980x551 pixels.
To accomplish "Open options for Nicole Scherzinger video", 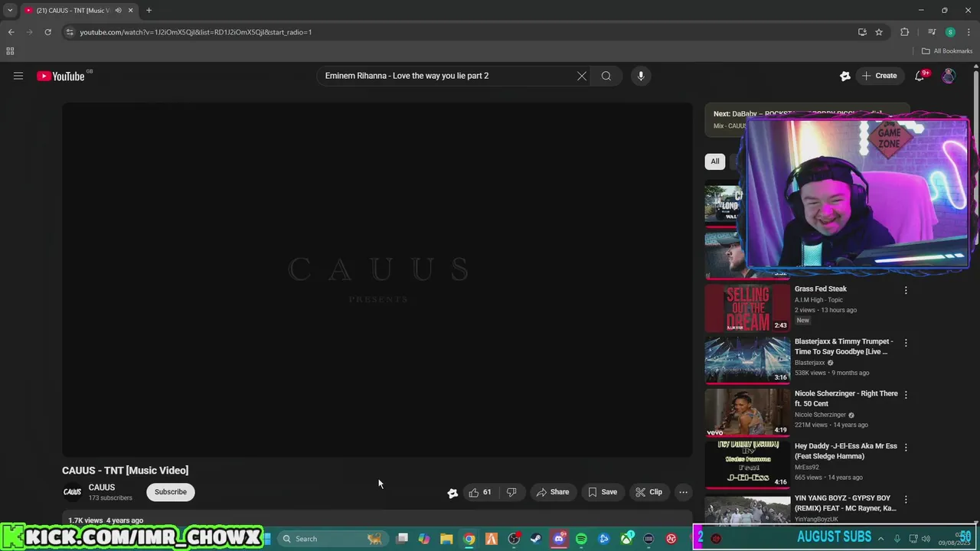I will pos(906,395).
